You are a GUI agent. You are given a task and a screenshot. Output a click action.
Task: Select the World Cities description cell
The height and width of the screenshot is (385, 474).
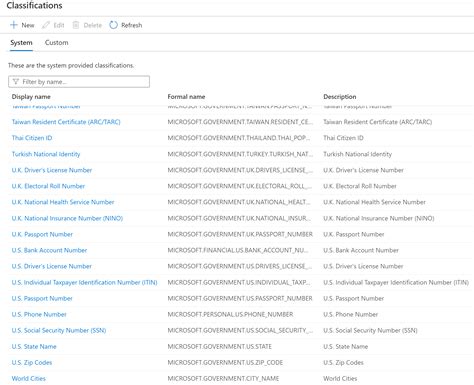[x=340, y=379]
